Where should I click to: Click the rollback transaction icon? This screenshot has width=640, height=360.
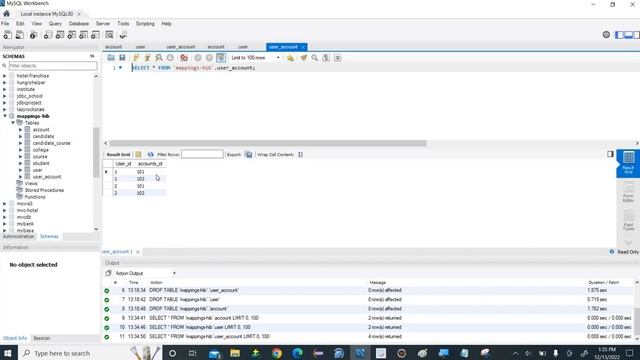[x=209, y=58]
